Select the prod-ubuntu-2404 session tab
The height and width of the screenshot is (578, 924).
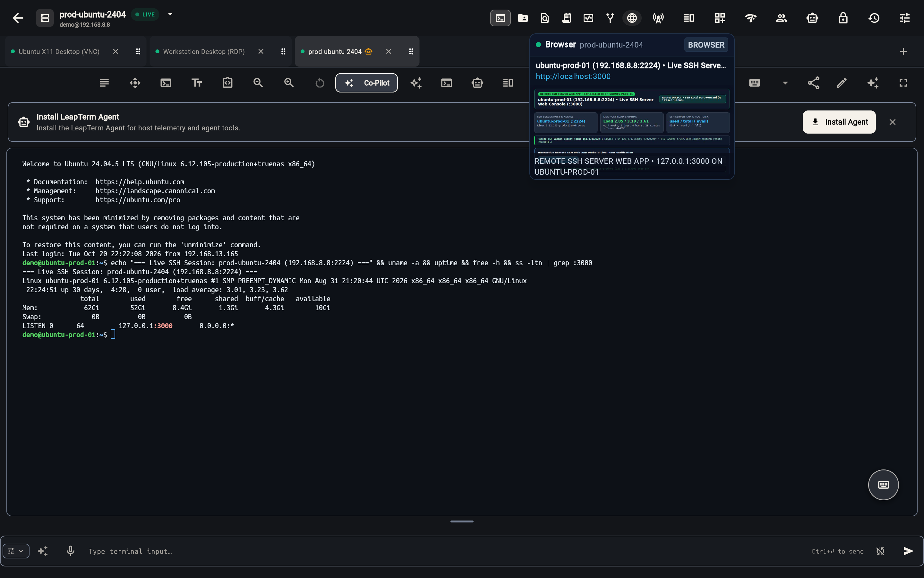(335, 52)
